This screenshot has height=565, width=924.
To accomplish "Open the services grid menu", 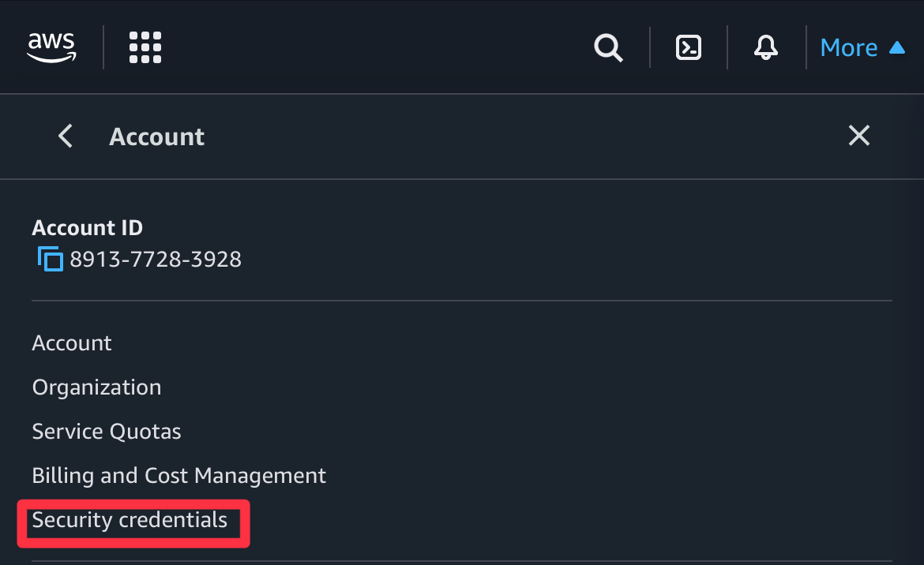I will 145,47.
